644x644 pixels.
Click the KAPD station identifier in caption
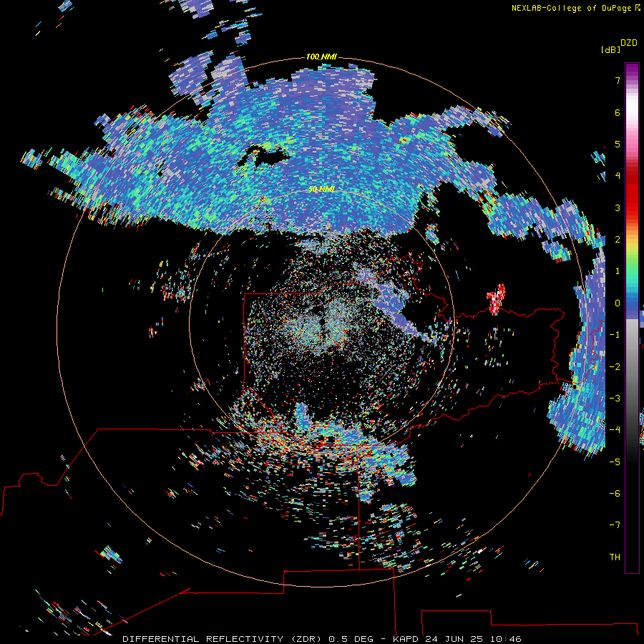[406, 639]
